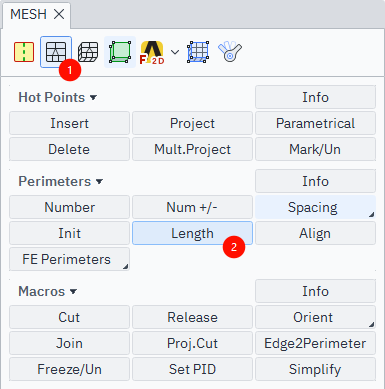Open the FE Perimeters function
The width and height of the screenshot is (385, 389).
click(69, 259)
